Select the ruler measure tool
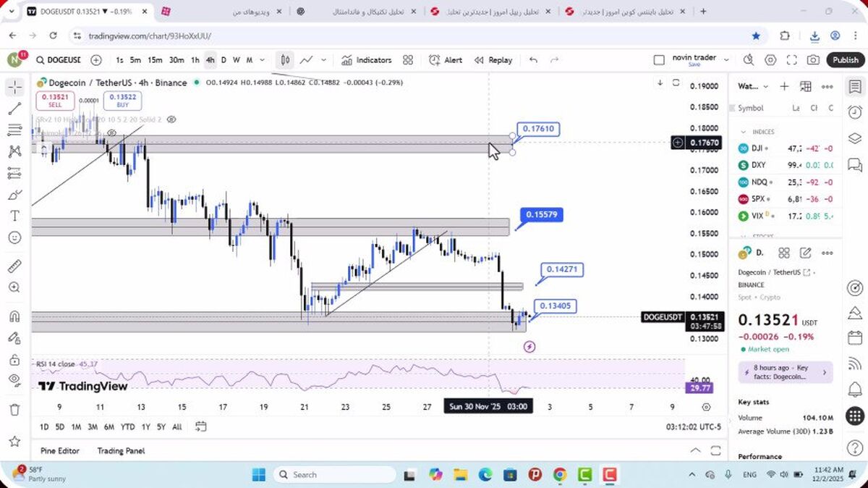The height and width of the screenshot is (488, 868). pyautogui.click(x=14, y=266)
